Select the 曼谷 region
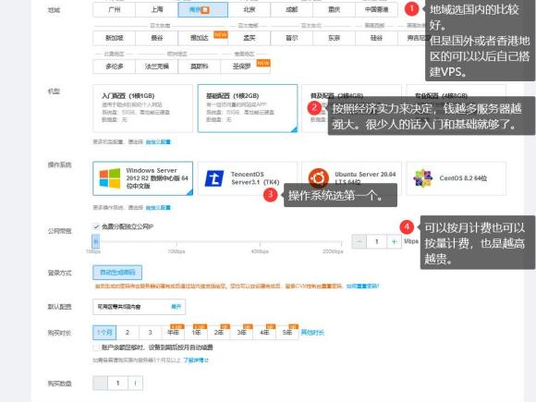 pos(157,38)
